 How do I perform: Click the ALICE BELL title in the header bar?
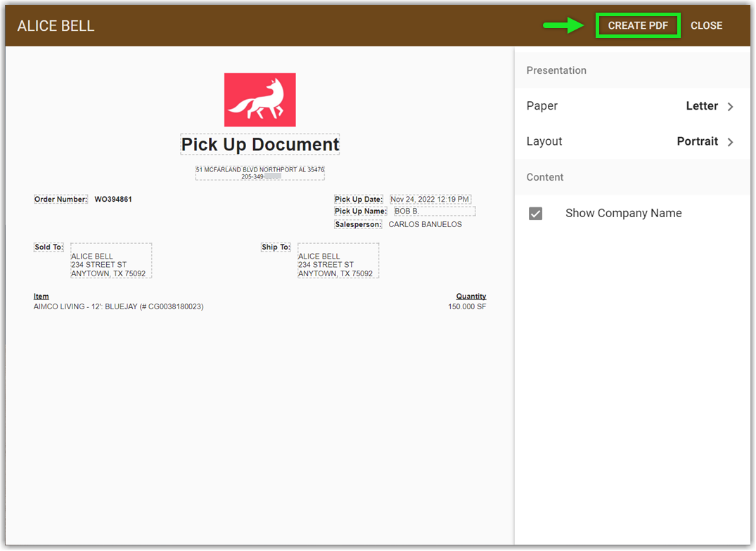pos(56,25)
